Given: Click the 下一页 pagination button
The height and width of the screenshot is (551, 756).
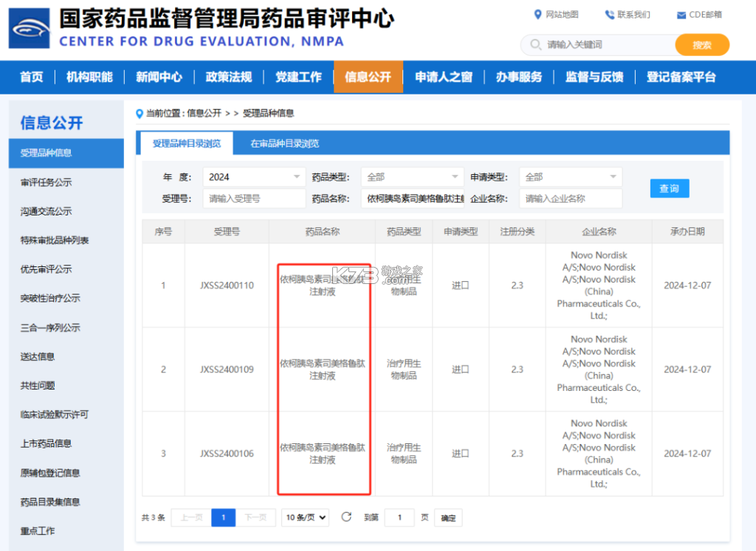Looking at the screenshot, I should coord(255,518).
